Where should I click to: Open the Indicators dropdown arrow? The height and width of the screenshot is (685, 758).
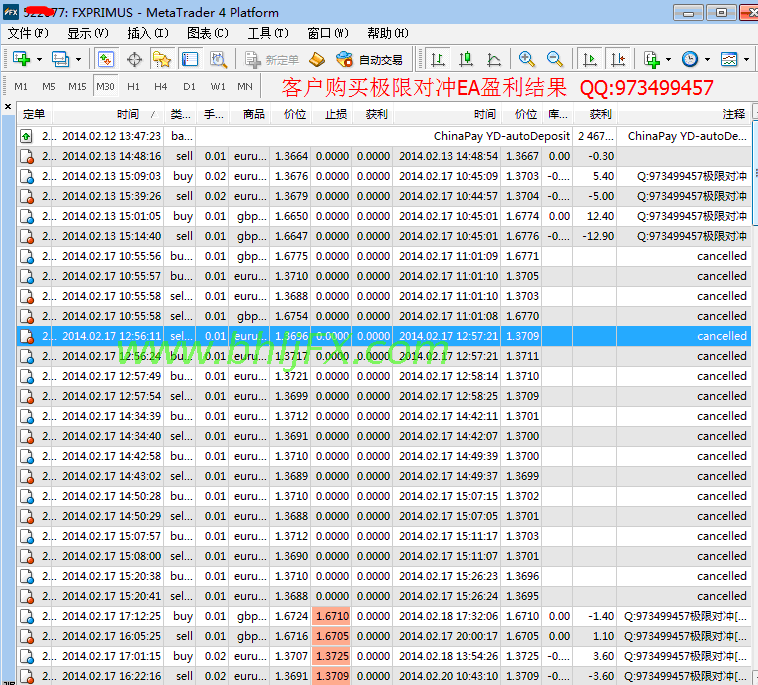pos(669,59)
